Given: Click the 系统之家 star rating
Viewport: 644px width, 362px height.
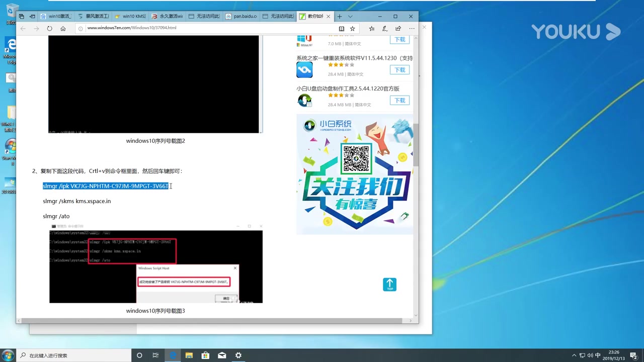Looking at the screenshot, I should click(341, 65).
